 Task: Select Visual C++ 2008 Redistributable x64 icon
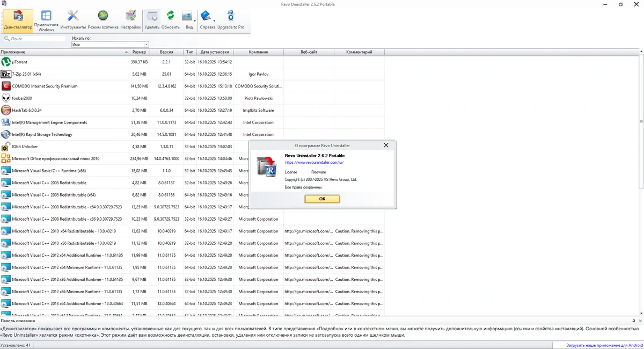(6, 207)
